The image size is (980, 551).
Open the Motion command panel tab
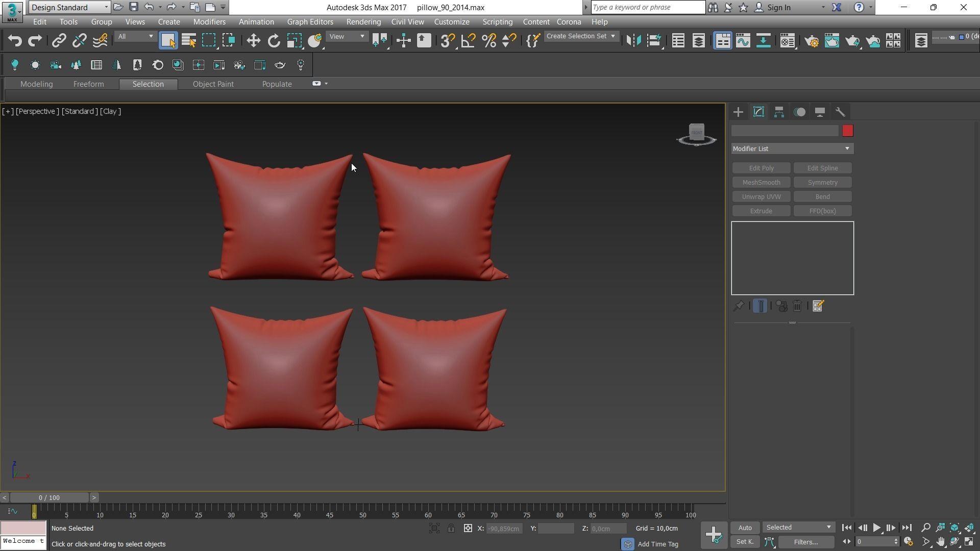click(800, 112)
